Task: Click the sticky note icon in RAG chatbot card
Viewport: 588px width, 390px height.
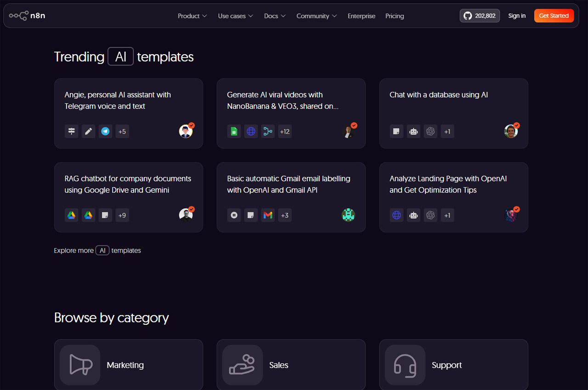Action: pyautogui.click(x=106, y=215)
